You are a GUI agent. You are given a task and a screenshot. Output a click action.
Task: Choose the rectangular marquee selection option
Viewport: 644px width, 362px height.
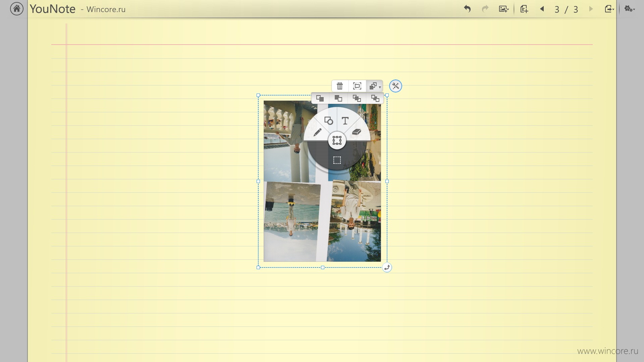(x=337, y=160)
